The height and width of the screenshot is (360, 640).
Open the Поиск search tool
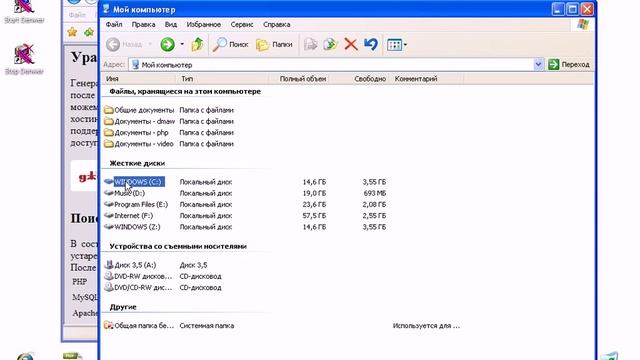click(231, 44)
